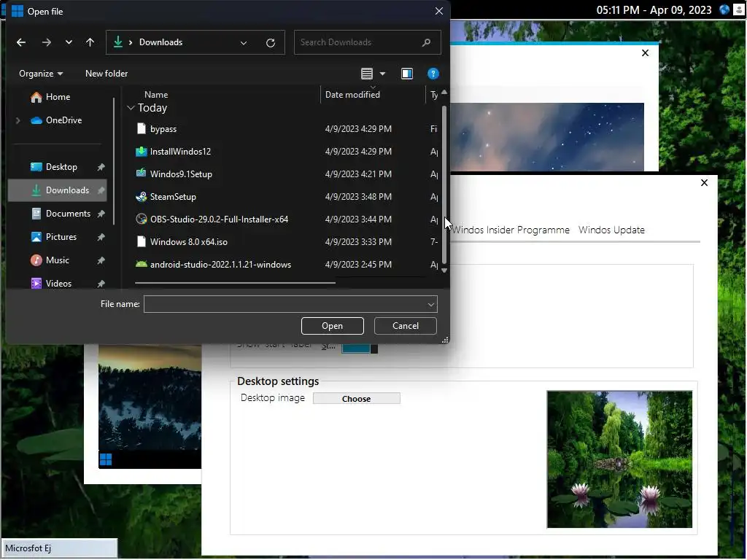Unpin Desktop using its pin icon

tap(101, 167)
